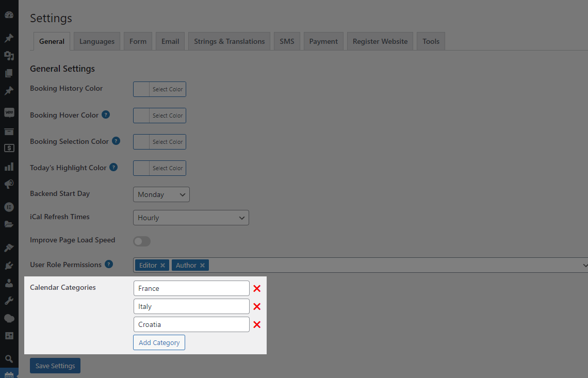This screenshot has width=588, height=378.
Task: Click the Add Category button
Action: tap(159, 342)
